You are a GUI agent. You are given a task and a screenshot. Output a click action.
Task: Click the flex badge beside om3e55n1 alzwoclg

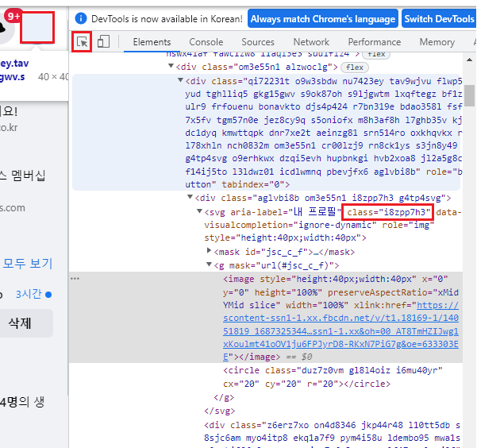tap(355, 68)
